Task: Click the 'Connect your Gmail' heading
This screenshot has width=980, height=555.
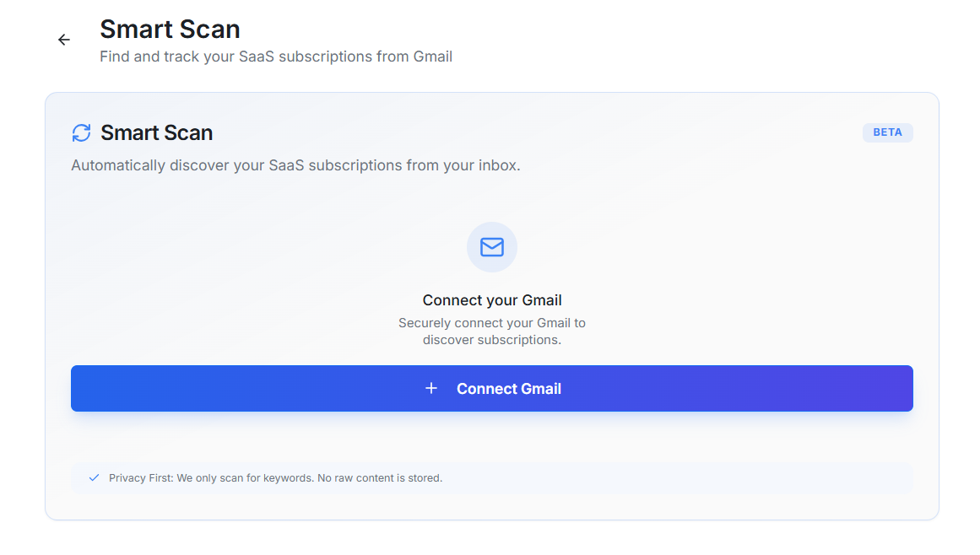Action: pos(492,300)
